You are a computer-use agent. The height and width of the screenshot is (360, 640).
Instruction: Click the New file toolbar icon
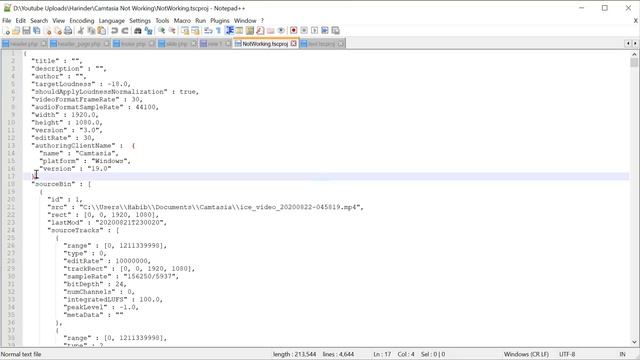7,31
